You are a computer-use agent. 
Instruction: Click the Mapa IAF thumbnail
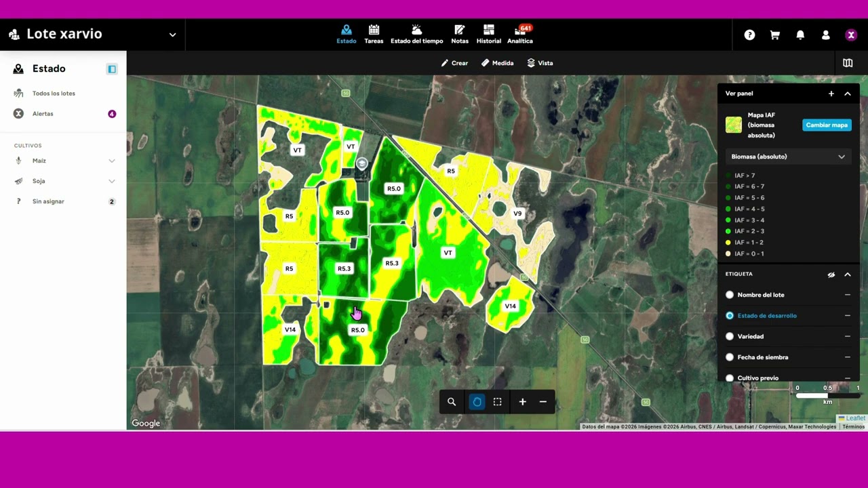point(734,125)
